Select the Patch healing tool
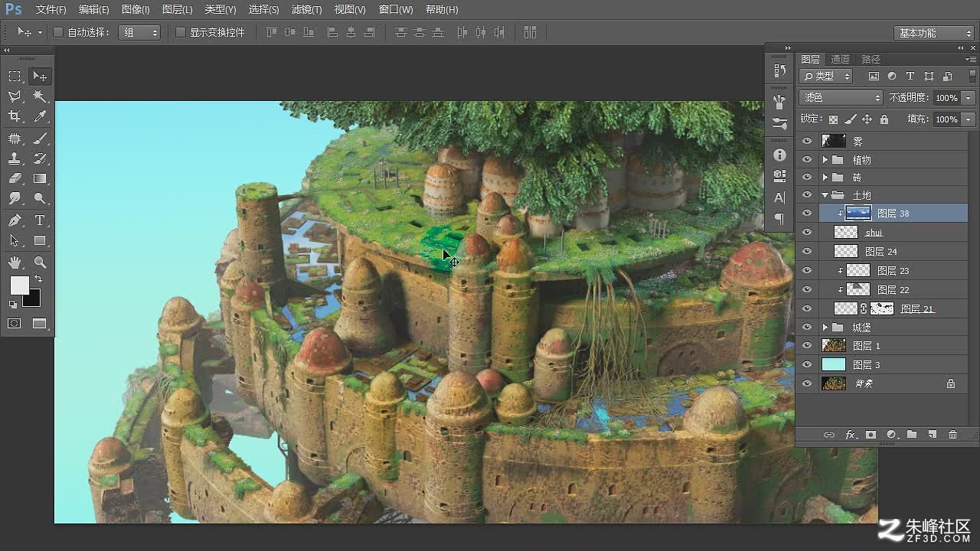The width and height of the screenshot is (980, 551). point(15,139)
